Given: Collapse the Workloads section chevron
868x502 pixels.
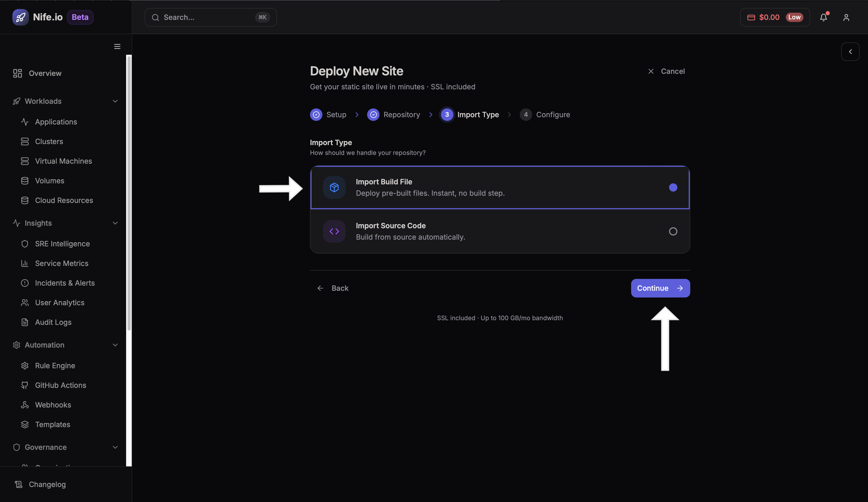Looking at the screenshot, I should coord(115,101).
